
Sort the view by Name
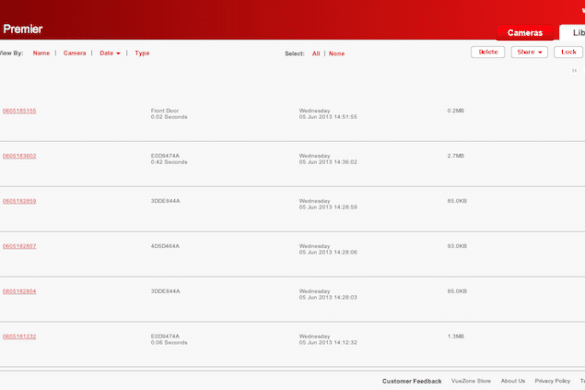point(41,53)
